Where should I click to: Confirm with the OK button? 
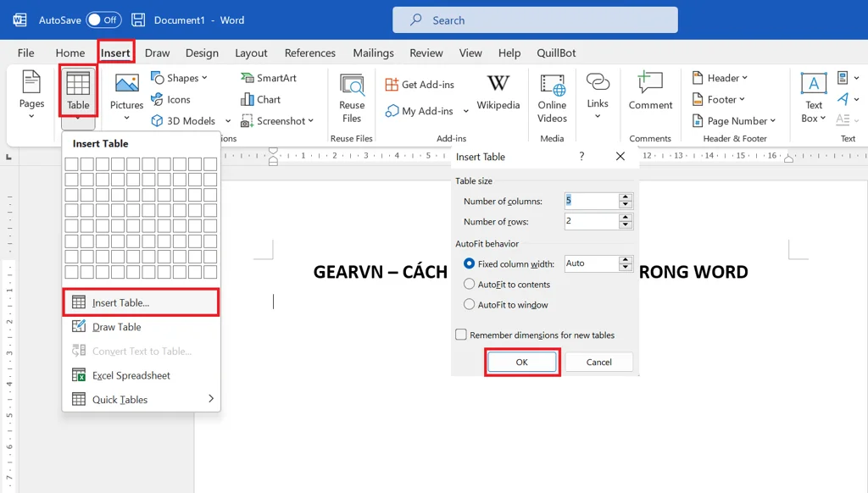tap(521, 362)
